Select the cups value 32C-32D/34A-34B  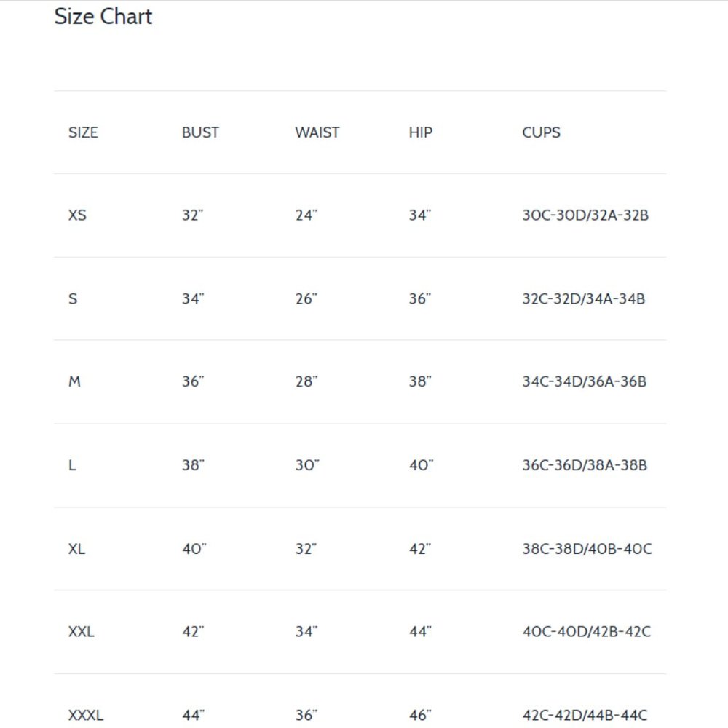(x=584, y=298)
